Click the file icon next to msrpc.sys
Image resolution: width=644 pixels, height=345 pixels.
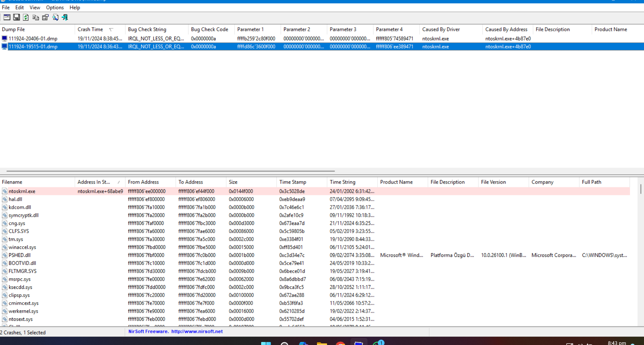(5, 279)
